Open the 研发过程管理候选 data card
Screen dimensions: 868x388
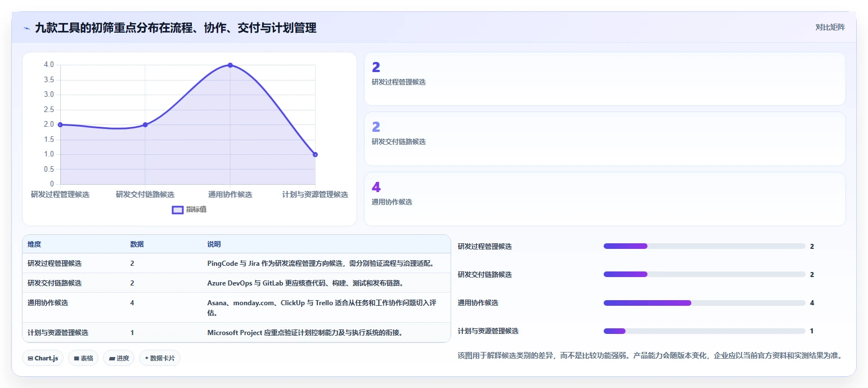[605, 79]
